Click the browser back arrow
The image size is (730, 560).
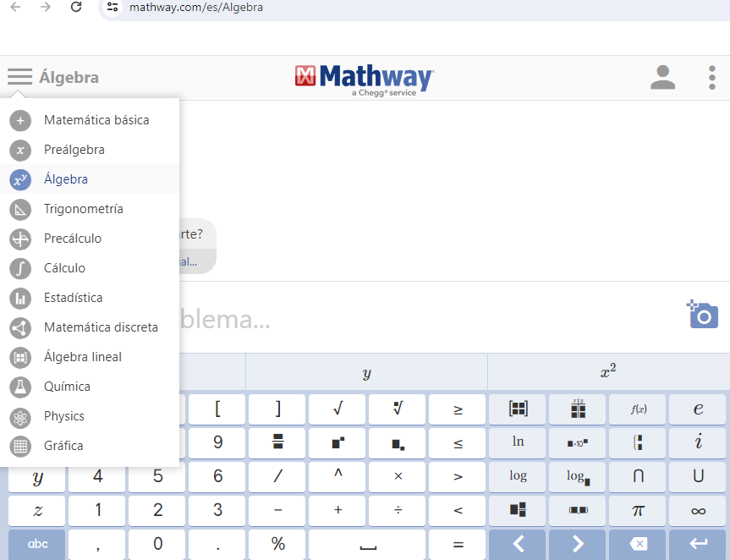[15, 7]
